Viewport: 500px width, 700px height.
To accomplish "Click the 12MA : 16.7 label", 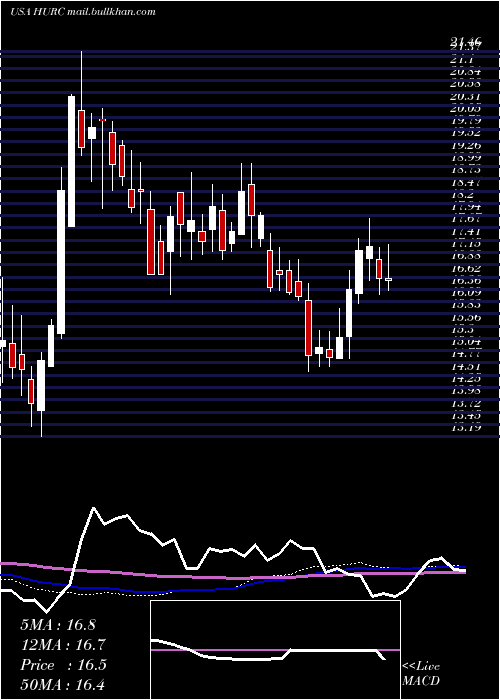I will click(63, 645).
